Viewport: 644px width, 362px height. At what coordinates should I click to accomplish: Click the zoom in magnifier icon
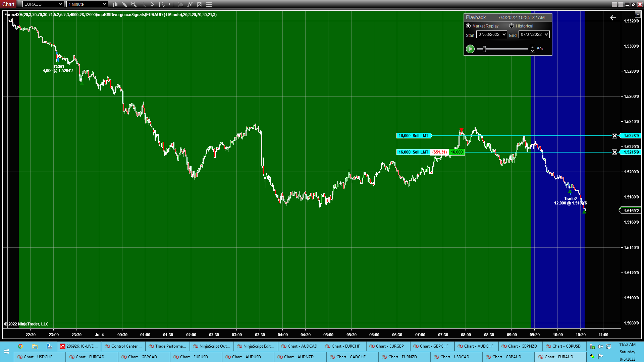pos(134,4)
